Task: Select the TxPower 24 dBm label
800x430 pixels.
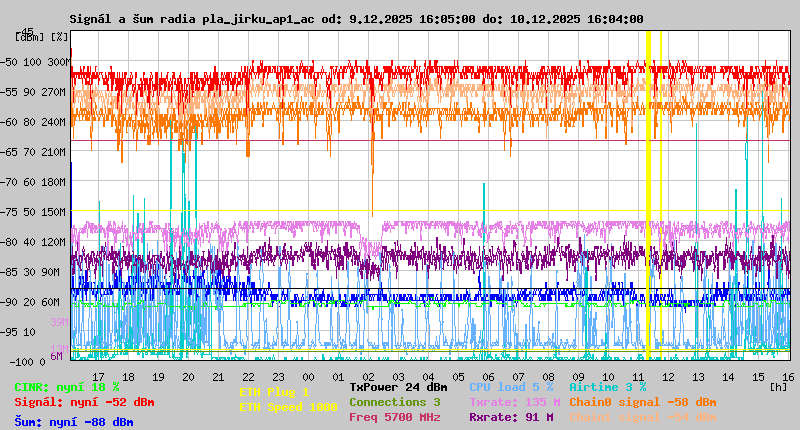Action: click(398, 387)
